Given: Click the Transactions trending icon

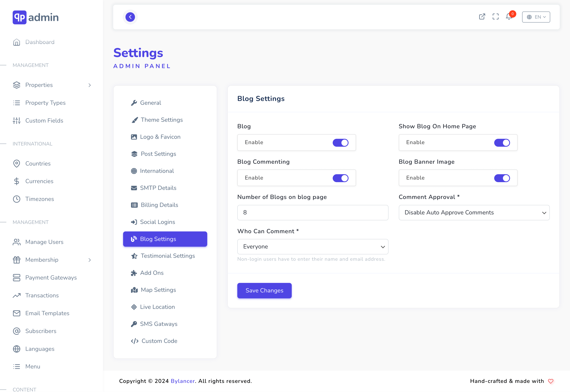Looking at the screenshot, I should click(x=16, y=295).
